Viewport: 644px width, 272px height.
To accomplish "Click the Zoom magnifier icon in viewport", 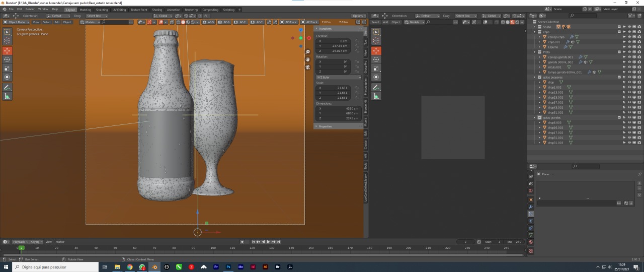I will click(x=308, y=52).
